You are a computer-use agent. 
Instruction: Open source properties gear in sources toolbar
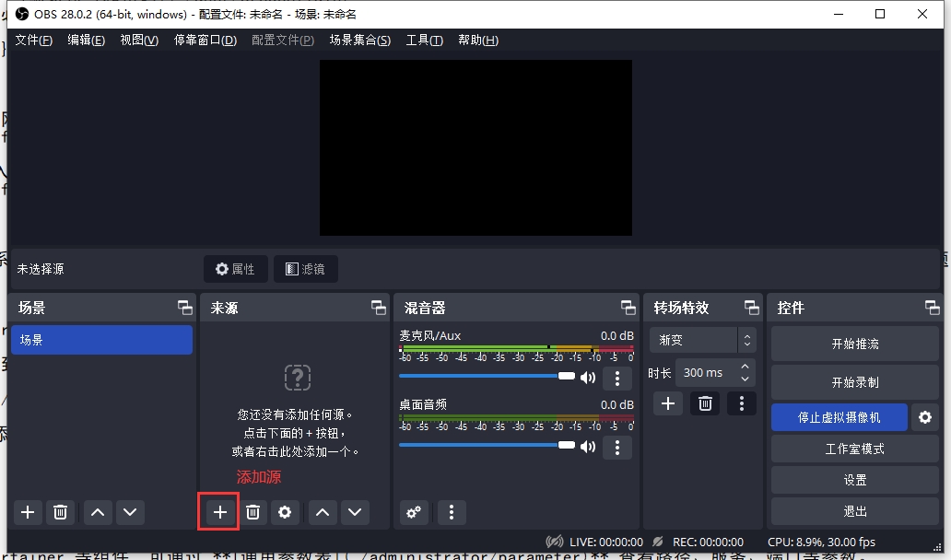(x=285, y=512)
